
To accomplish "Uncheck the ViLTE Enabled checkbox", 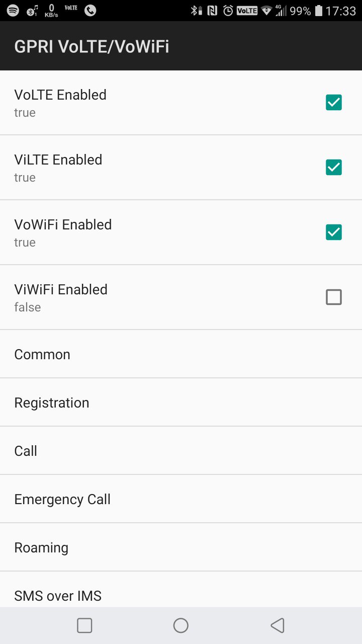I will [x=334, y=168].
